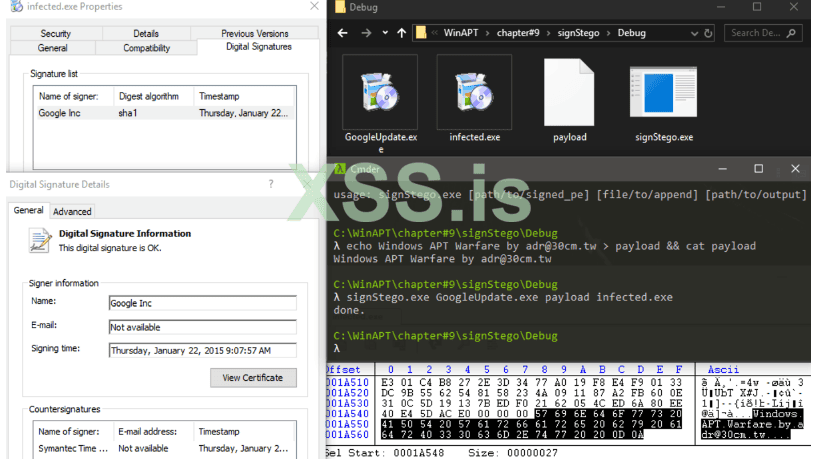Switch to the Security tab
Screen dimensions: 817x466
tap(56, 33)
